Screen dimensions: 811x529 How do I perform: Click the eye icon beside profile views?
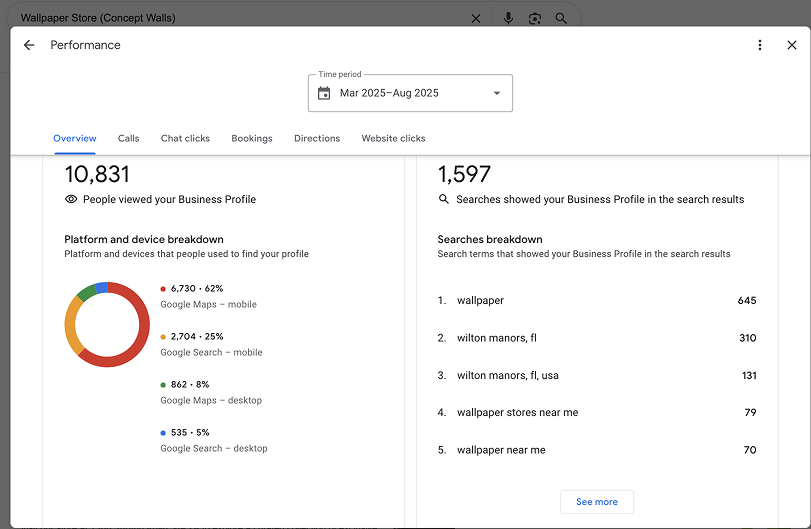[71, 199]
